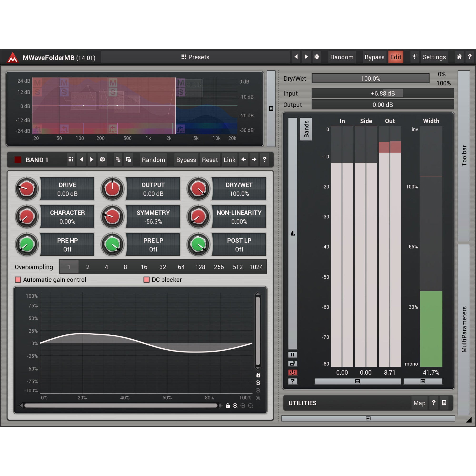
Task: Select oversampling 1024
Action: pos(256,267)
